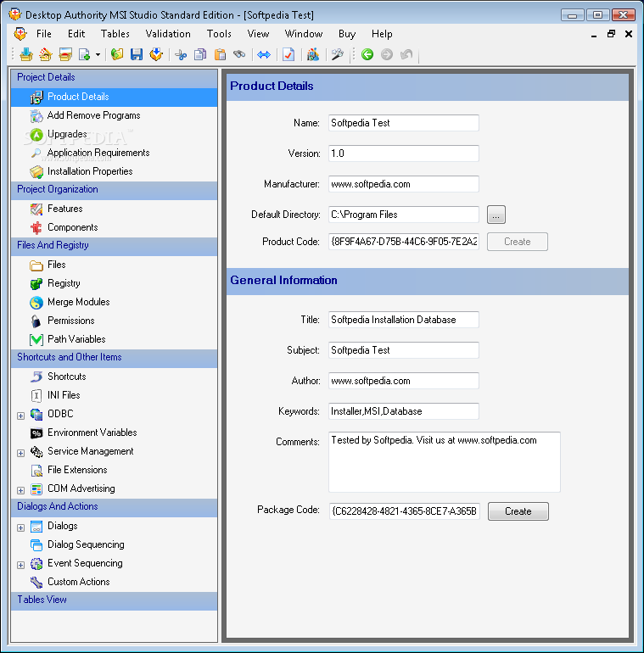This screenshot has height=653, width=644.
Task: Open the Help menu
Action: (x=382, y=34)
